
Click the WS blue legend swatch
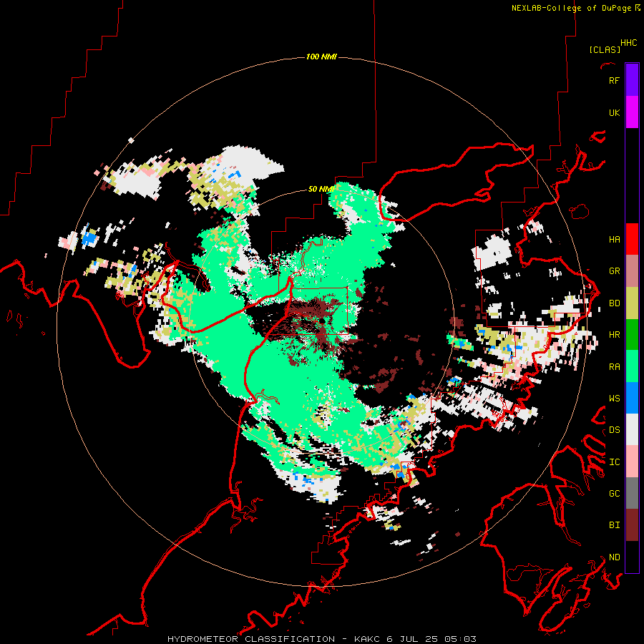tap(632, 398)
